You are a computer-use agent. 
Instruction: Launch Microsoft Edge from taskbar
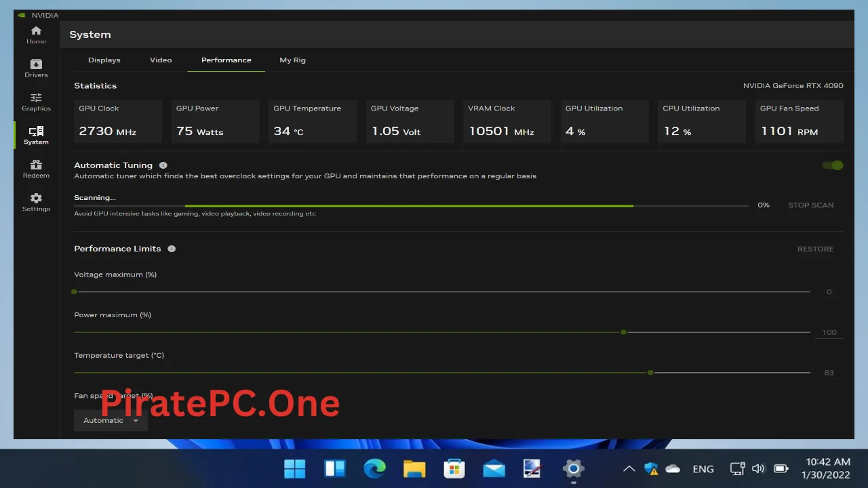pos(374,468)
